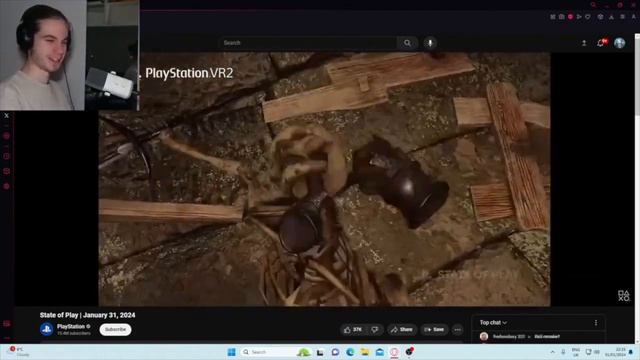Click third pink sidebar icon
The image size is (640, 360).
(x=7, y=171)
